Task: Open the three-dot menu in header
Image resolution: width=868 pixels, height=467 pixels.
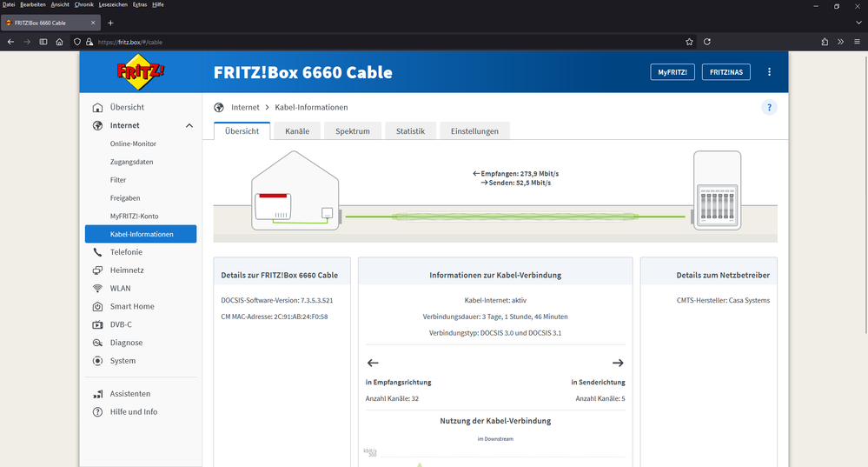Action: 769,72
